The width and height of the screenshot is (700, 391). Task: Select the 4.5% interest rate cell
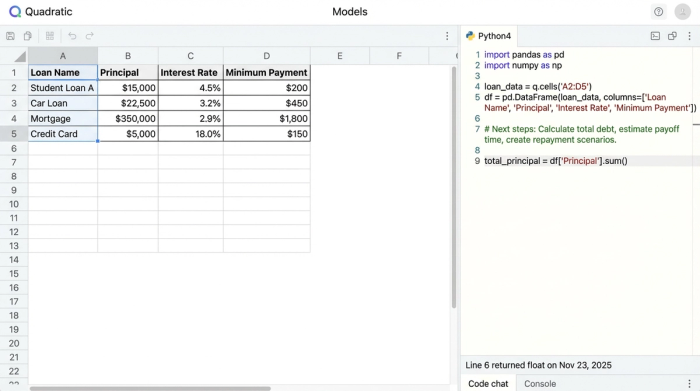pyautogui.click(x=191, y=88)
